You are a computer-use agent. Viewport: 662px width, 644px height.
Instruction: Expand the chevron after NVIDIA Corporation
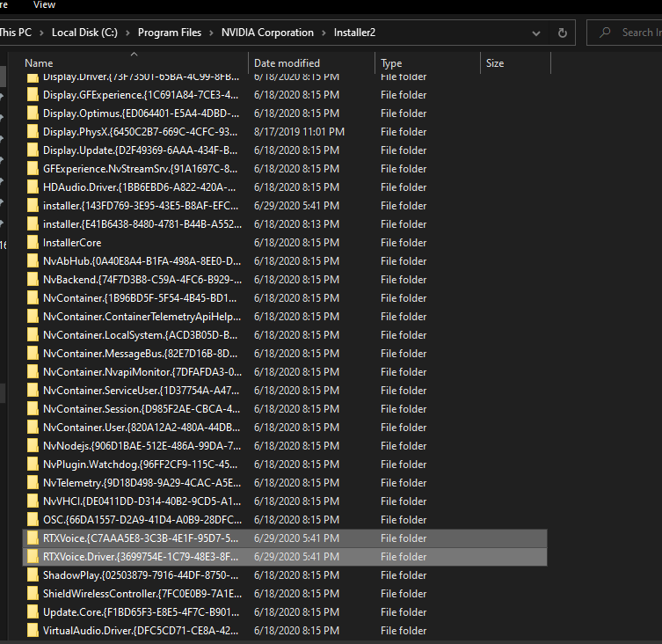[324, 33]
